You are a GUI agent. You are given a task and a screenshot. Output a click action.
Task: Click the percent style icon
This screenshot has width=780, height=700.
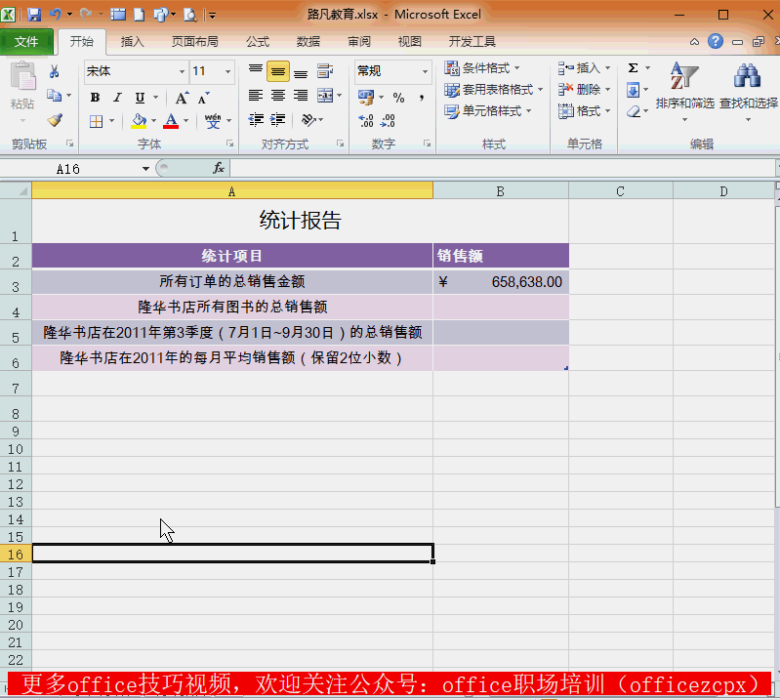[398, 98]
